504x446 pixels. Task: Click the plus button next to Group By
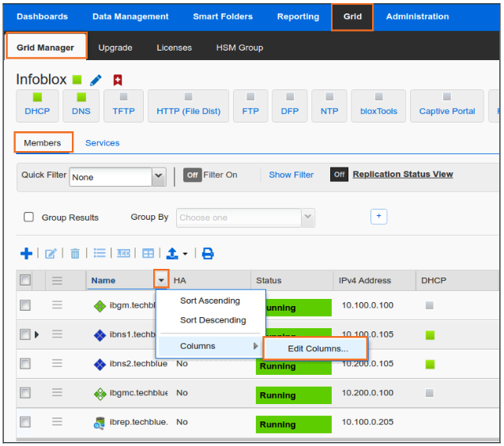point(378,217)
